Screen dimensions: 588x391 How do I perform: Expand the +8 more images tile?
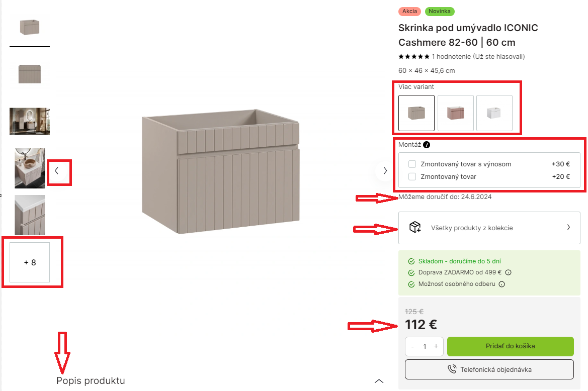click(x=30, y=262)
